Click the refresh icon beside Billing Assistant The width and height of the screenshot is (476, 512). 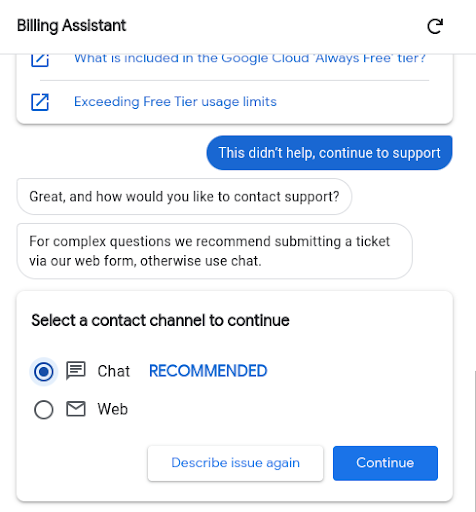435,26
